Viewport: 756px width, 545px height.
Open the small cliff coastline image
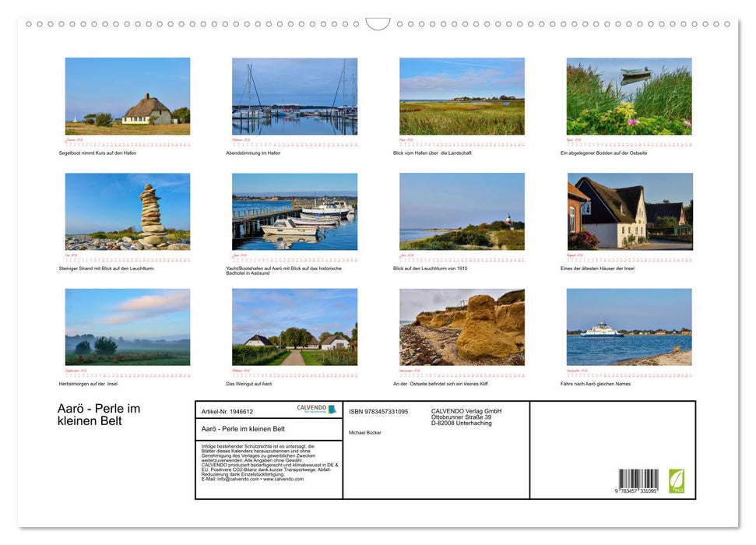coord(461,327)
